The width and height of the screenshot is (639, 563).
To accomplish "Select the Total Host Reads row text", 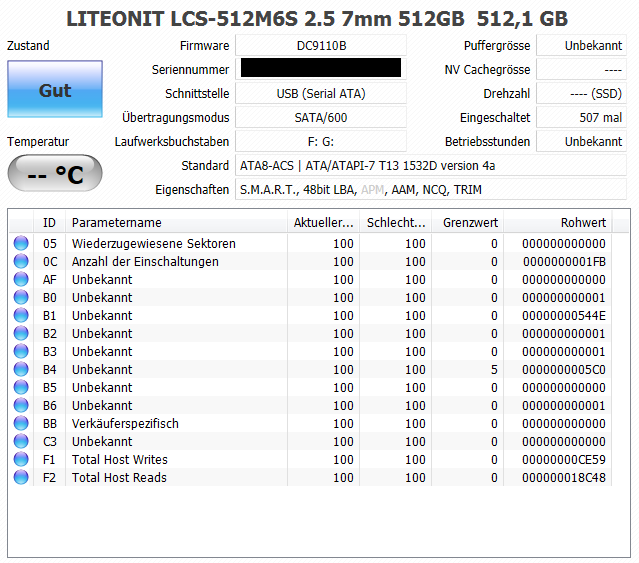I will 119,477.
